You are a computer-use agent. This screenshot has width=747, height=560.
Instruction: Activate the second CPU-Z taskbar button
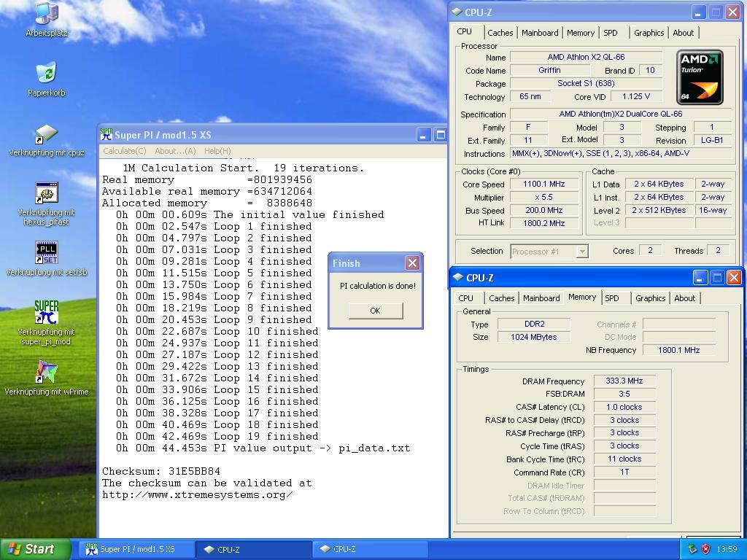click(x=370, y=549)
